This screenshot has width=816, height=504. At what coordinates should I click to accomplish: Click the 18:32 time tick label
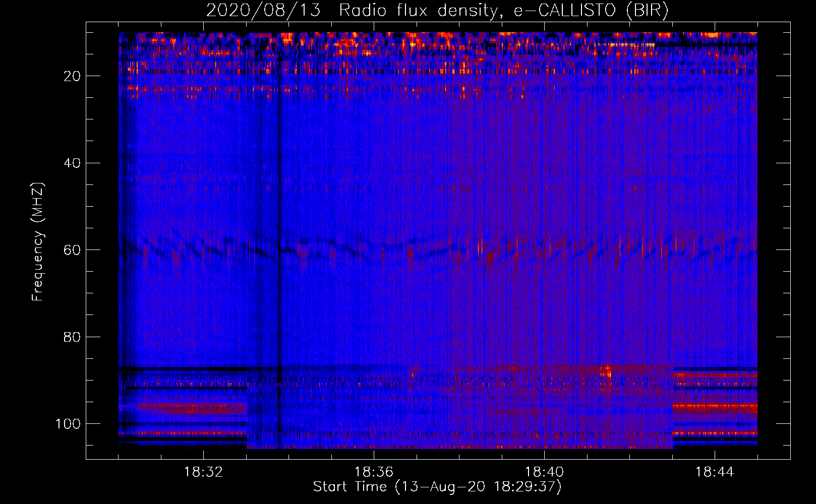(203, 472)
